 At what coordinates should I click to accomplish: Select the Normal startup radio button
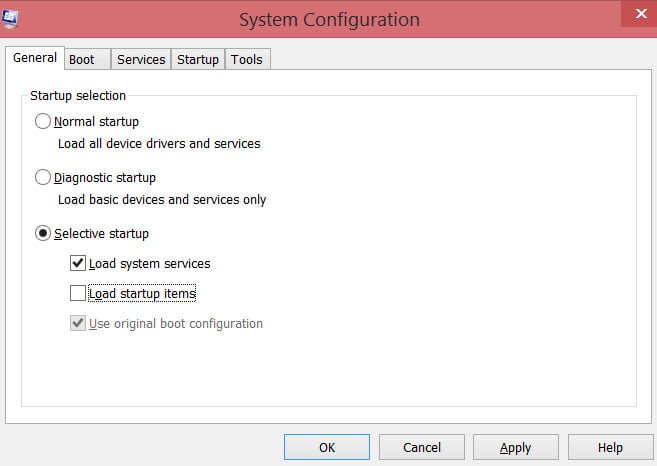(x=43, y=121)
